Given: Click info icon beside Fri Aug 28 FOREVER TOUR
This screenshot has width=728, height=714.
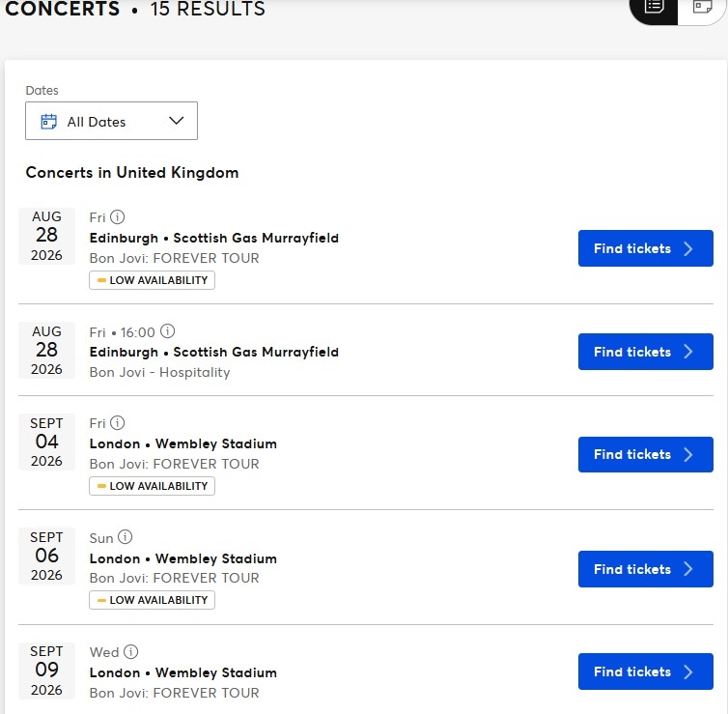Looking at the screenshot, I should pyautogui.click(x=118, y=217).
